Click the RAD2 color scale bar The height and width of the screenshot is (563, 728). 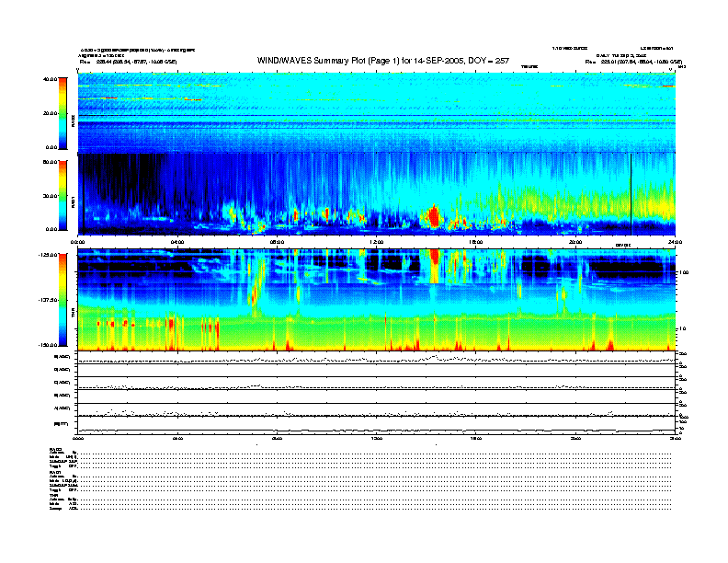coord(63,113)
